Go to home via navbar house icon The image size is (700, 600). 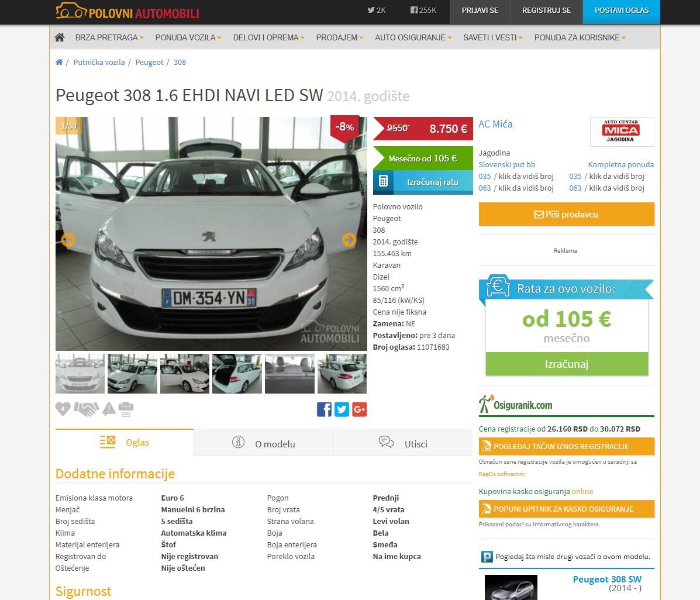point(60,37)
